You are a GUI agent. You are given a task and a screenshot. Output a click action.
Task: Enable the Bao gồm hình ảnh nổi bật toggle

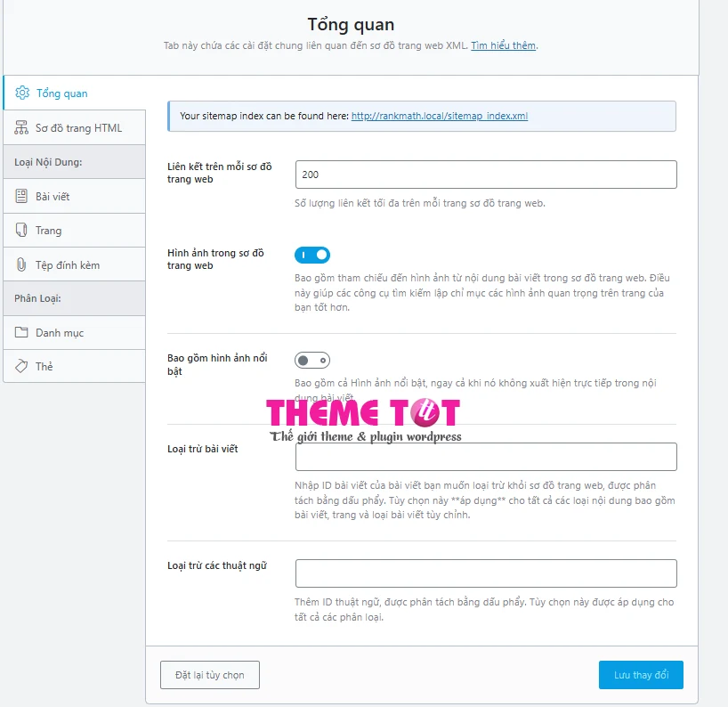[x=312, y=360]
